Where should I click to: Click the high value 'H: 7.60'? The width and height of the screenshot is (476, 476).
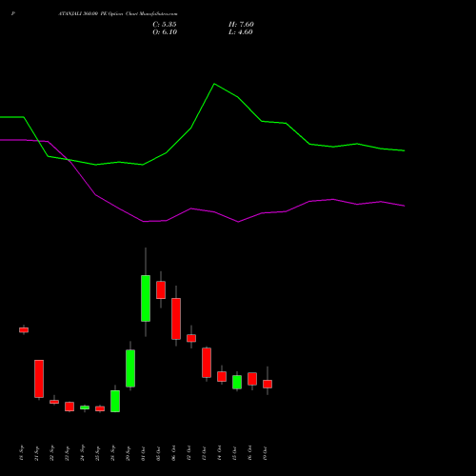click(x=241, y=25)
